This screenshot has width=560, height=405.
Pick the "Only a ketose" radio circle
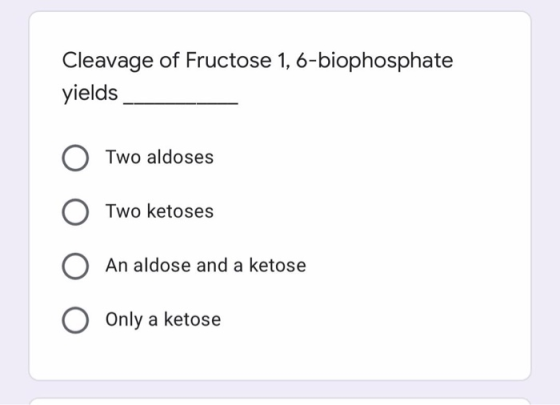[x=75, y=320]
